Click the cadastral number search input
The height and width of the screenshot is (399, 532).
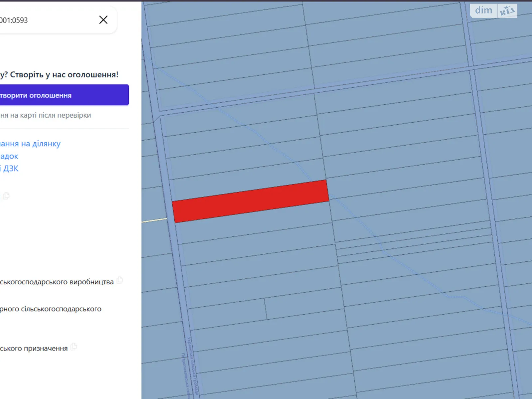pos(43,20)
